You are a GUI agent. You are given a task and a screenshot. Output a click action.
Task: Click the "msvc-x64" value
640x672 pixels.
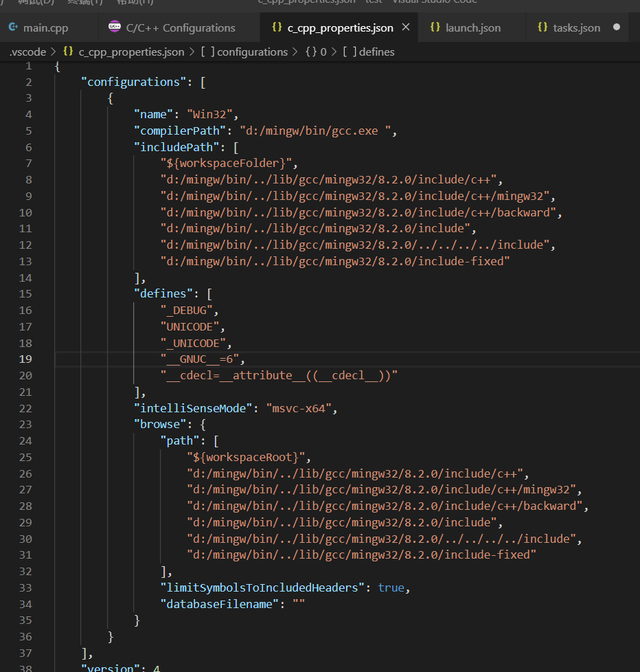pyautogui.click(x=299, y=408)
